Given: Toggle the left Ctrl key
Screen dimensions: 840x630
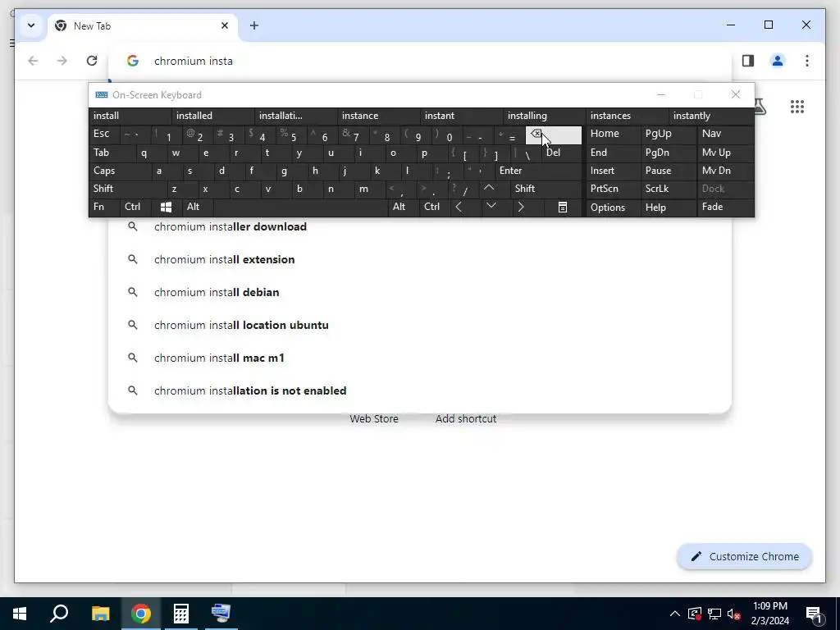Looking at the screenshot, I should [135, 207].
